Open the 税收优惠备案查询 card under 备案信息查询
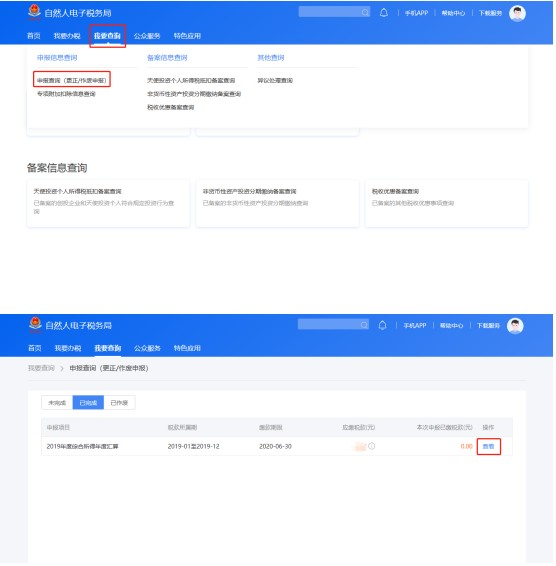Image resolution: width=556 pixels, height=566 pixels. point(448,205)
